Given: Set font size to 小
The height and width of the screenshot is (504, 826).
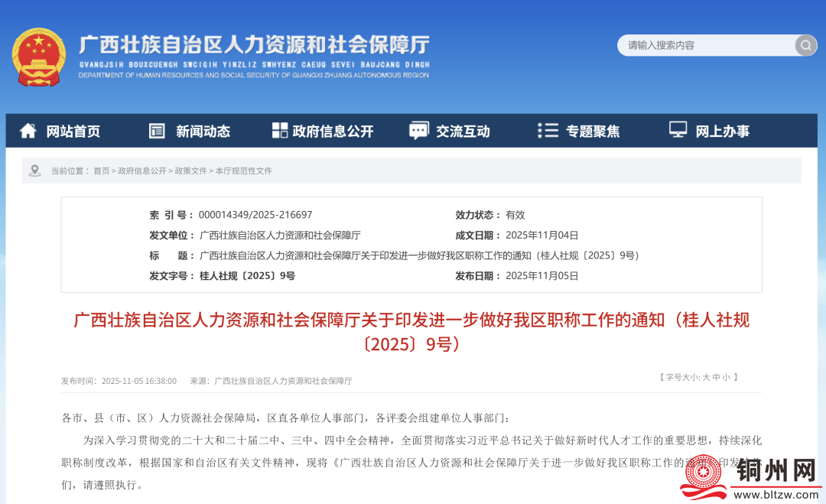Looking at the screenshot, I should tap(726, 377).
